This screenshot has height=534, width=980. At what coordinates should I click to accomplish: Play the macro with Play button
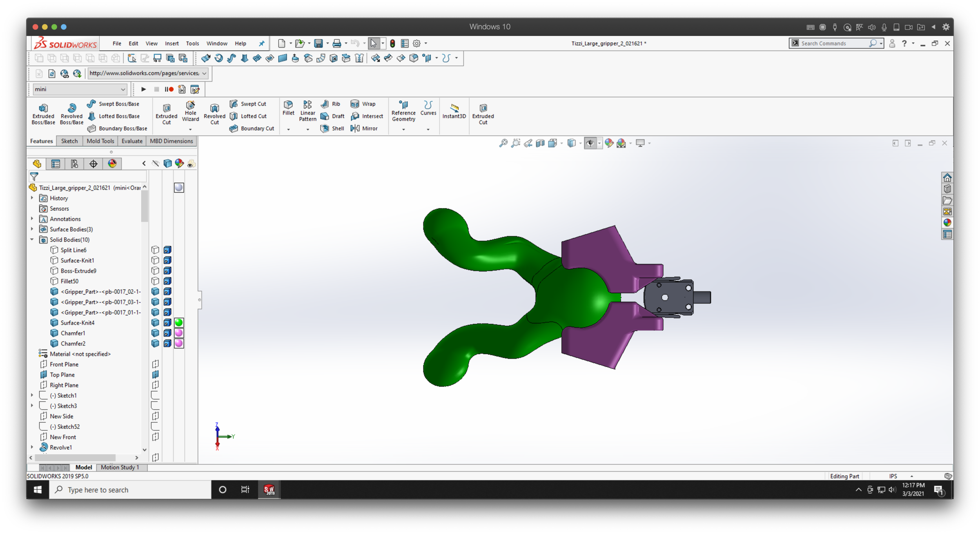[x=143, y=89]
